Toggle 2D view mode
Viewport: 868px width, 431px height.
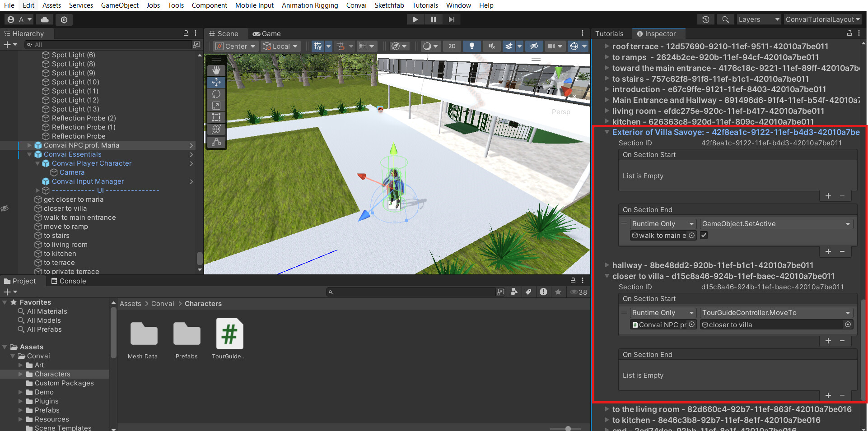pyautogui.click(x=452, y=46)
